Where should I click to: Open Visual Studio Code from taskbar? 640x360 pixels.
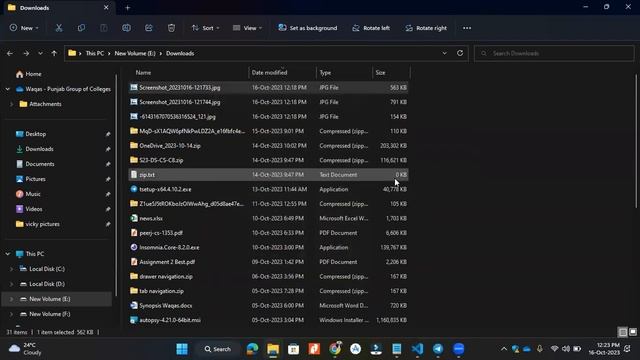click(417, 349)
